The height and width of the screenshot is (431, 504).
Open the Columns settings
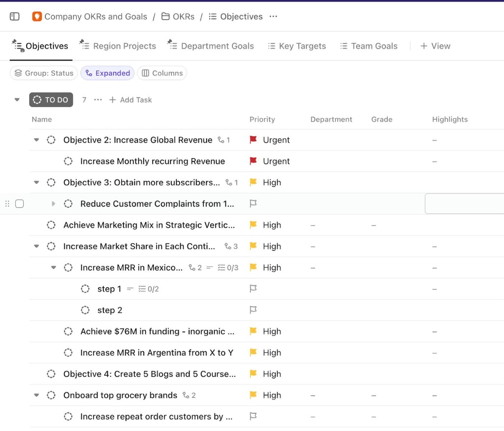(x=162, y=73)
